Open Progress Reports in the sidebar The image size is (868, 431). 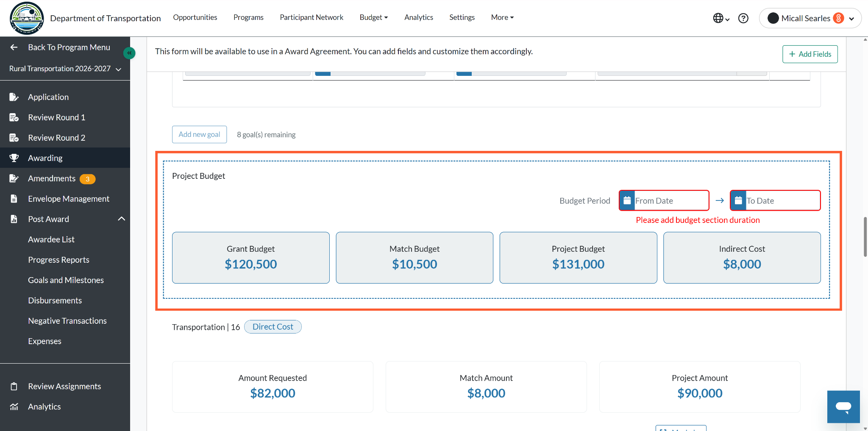point(58,260)
